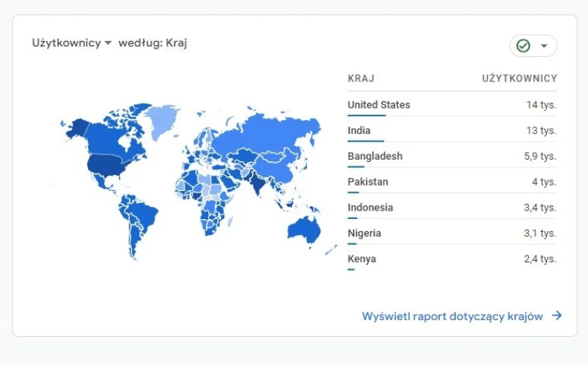Image resolution: width=588 pixels, height=365 pixels.
Task: Open the Wyświetl raport dotyczący krajów link
Action: point(452,316)
